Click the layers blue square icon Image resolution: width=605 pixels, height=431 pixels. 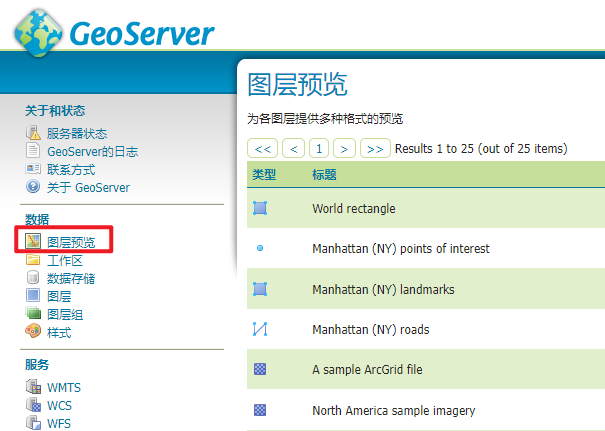click(x=33, y=295)
